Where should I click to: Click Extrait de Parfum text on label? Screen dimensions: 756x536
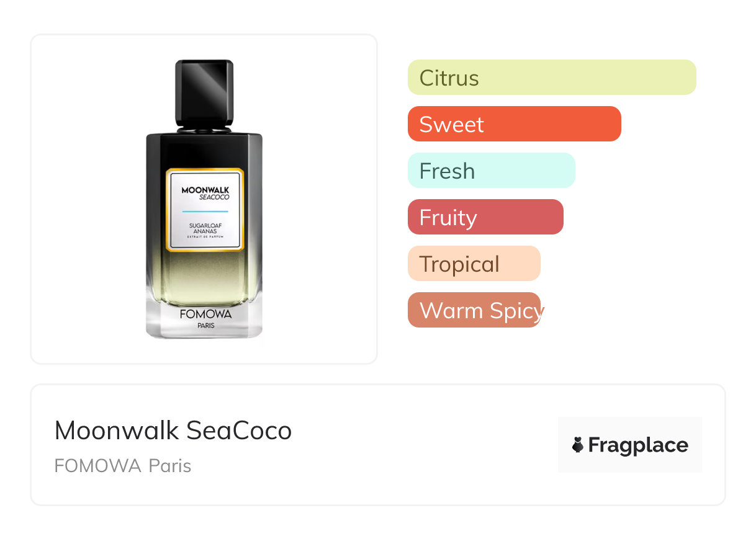205,239
